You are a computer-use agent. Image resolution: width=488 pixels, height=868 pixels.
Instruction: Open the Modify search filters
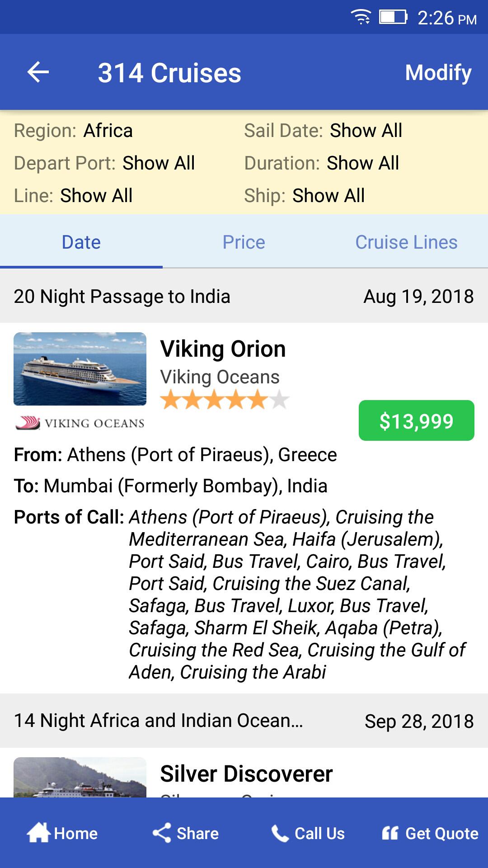[438, 72]
